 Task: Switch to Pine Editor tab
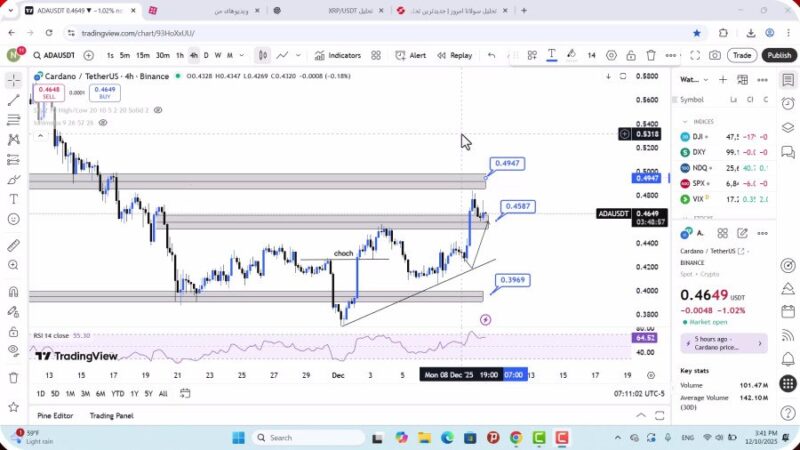pos(55,415)
